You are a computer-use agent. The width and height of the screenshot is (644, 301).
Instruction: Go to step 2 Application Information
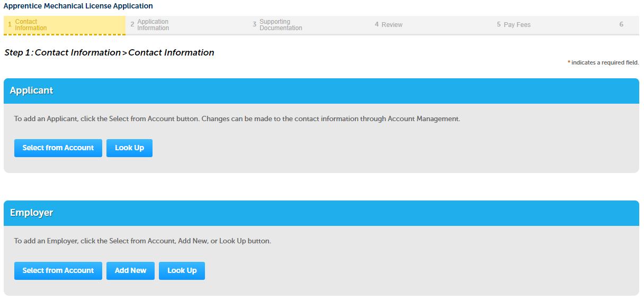(x=153, y=25)
